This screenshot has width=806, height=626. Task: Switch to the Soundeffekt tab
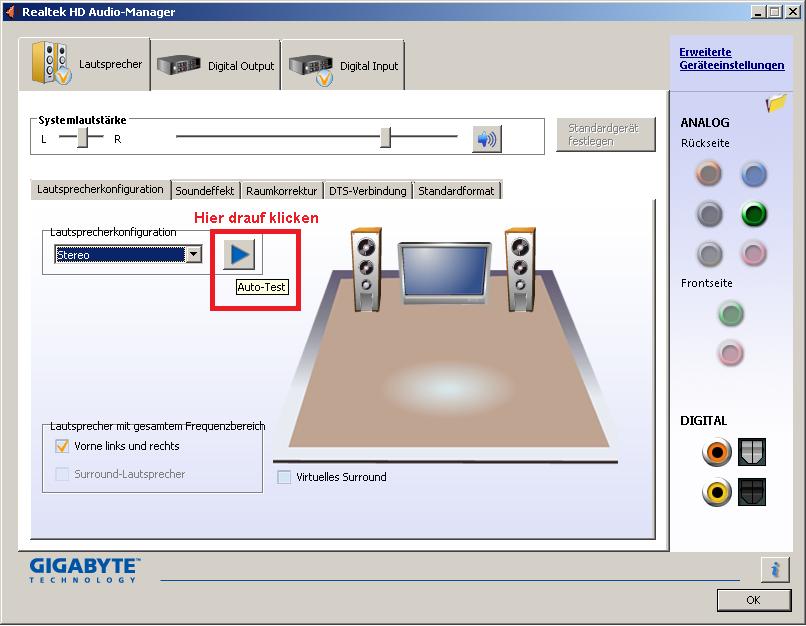(205, 191)
